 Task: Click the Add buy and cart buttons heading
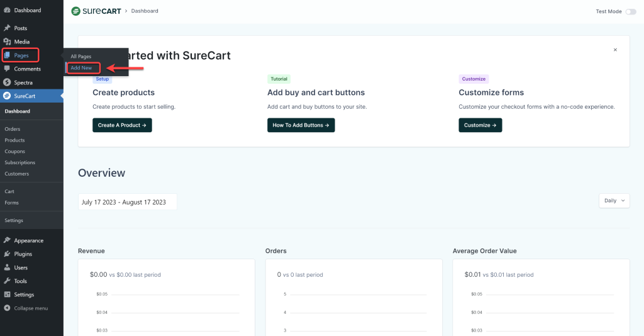point(316,92)
